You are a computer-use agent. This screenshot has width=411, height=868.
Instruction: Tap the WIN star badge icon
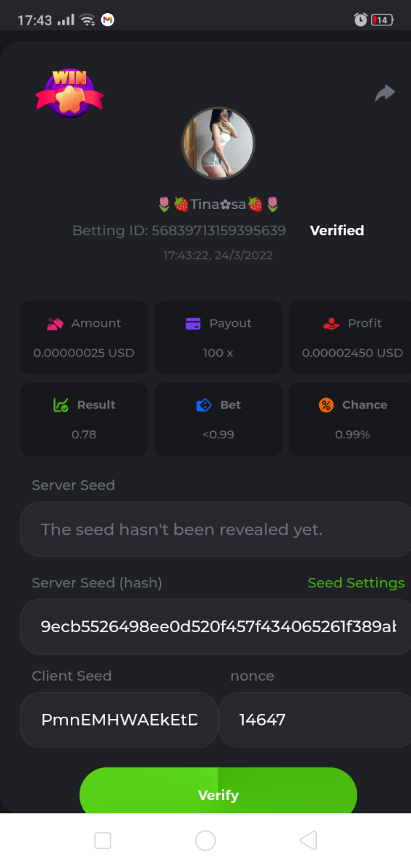point(69,93)
